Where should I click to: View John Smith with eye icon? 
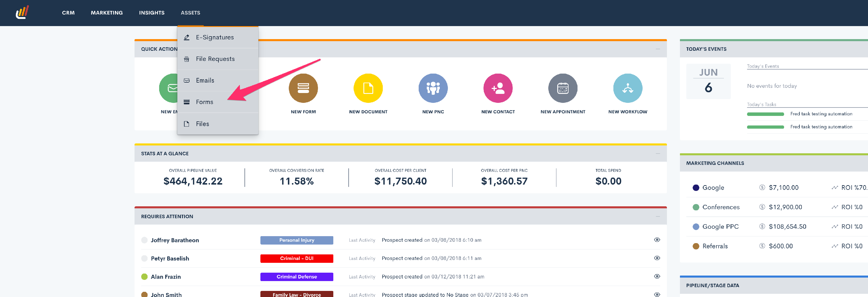click(x=657, y=294)
